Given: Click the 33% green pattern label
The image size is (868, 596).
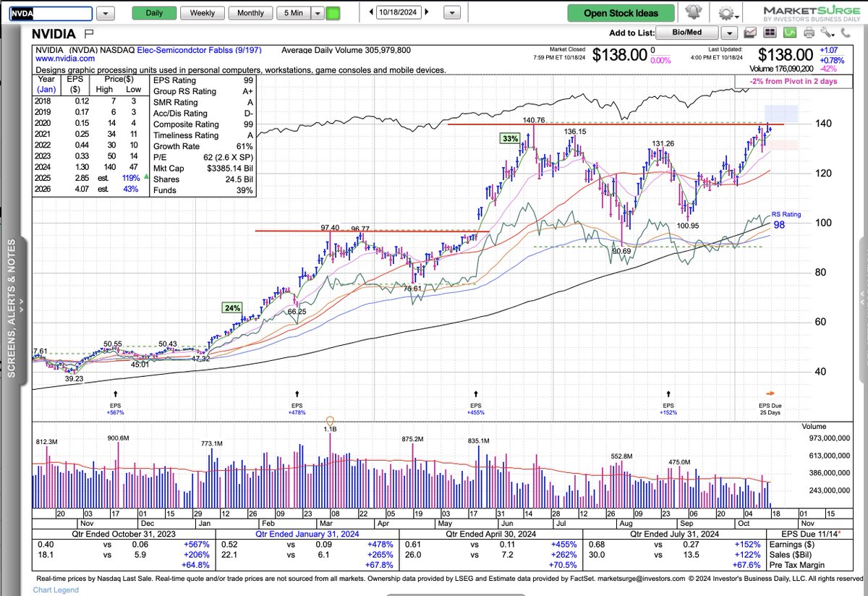Looking at the screenshot, I should click(510, 138).
